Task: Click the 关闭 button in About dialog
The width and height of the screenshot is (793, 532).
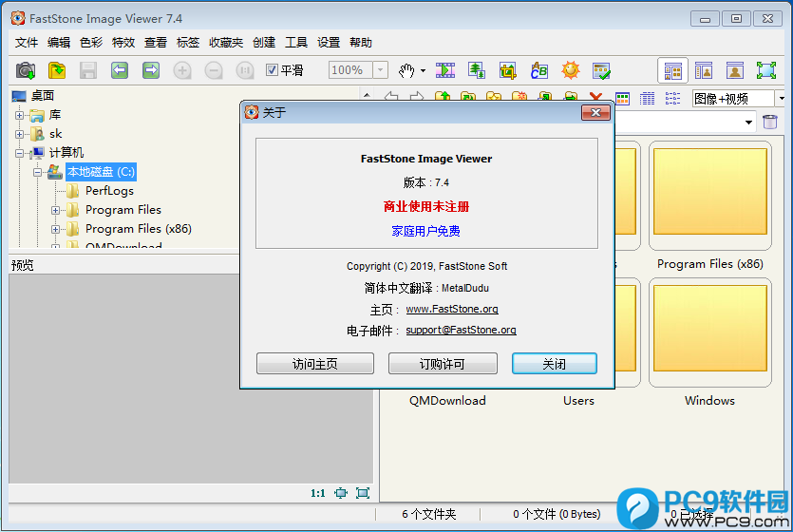Action: pos(555,364)
